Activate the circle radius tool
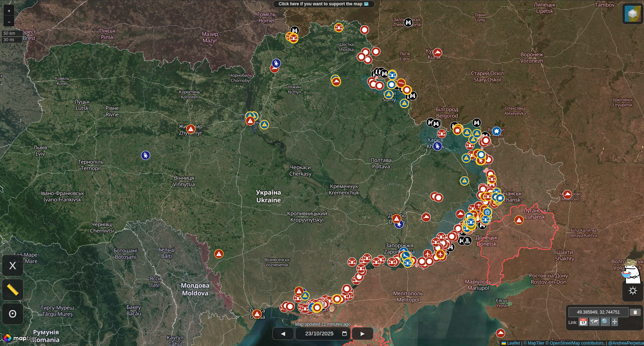 point(12,314)
